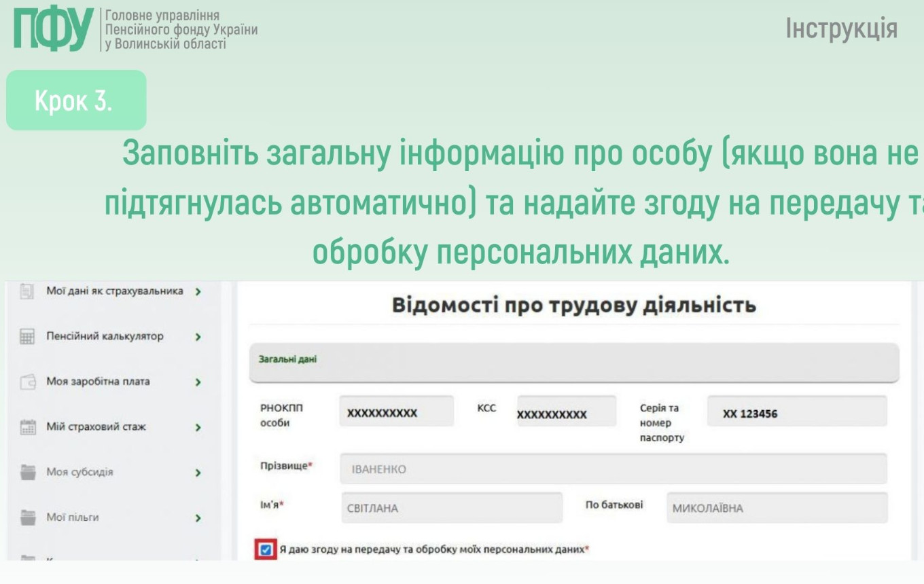Click the По батькові field with МИКОЛАЇВНА
Screen dimensions: 924x584
(777, 509)
